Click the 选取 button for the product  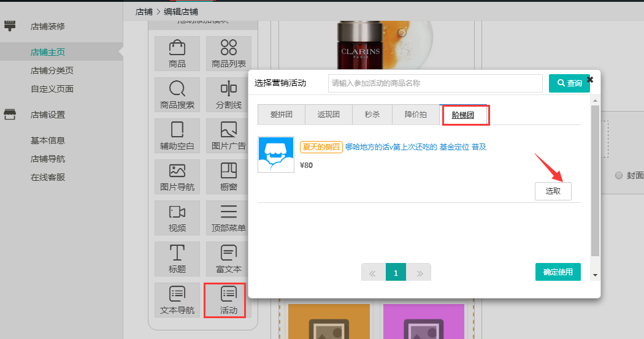tap(553, 191)
